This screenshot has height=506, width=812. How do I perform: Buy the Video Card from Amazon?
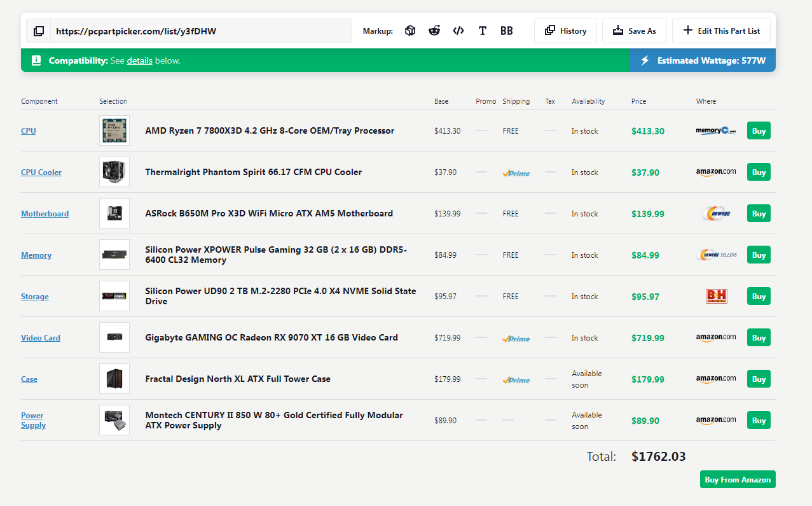(759, 337)
